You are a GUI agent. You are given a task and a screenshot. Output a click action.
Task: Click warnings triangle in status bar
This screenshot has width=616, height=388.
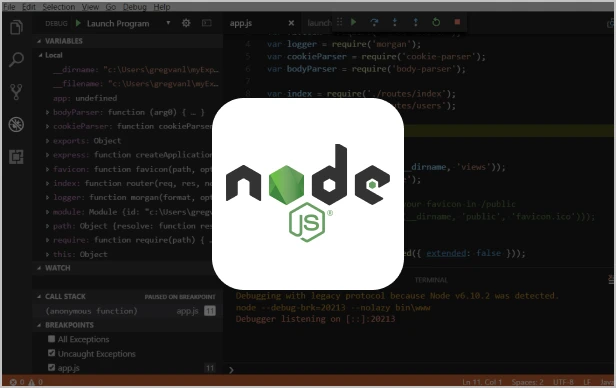31,382
